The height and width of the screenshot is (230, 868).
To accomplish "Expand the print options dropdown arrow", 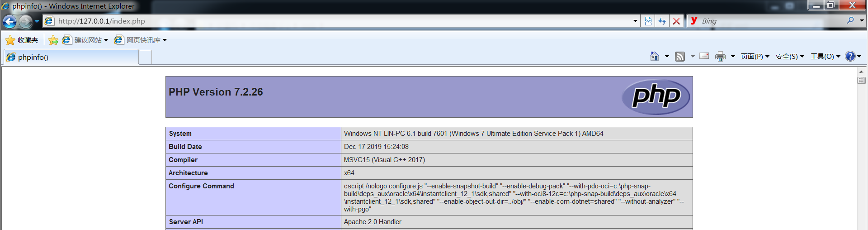I will coord(733,57).
